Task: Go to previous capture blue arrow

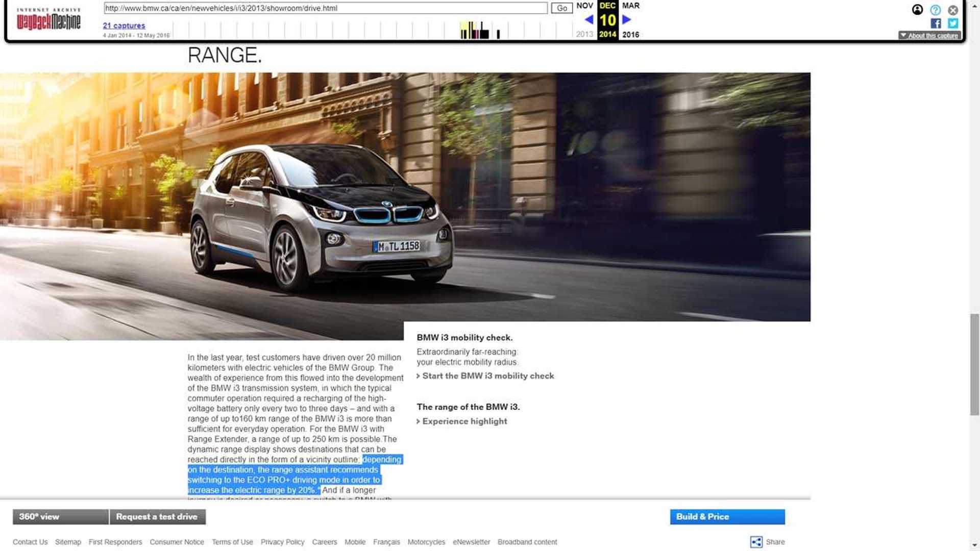Action: (589, 20)
